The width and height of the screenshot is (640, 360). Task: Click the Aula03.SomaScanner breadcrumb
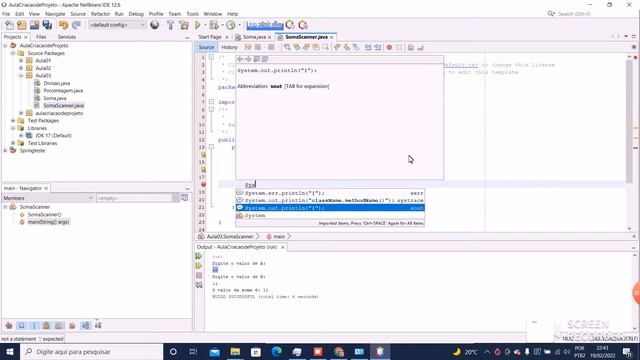point(230,237)
